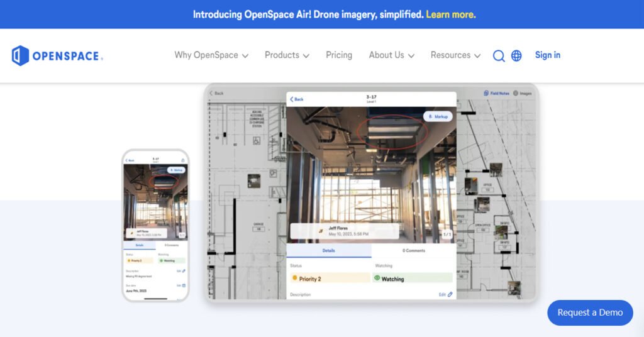The height and width of the screenshot is (337, 644).
Task: Open the language globe icon
Action: click(516, 55)
